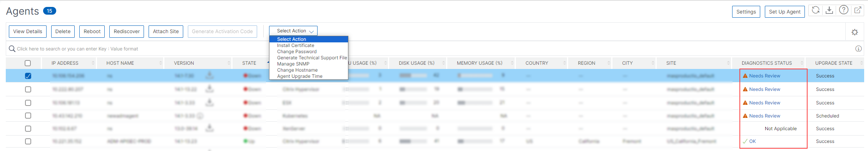The width and height of the screenshot is (868, 151).
Task: Click the 15 agents count badge
Action: pos(50,11)
